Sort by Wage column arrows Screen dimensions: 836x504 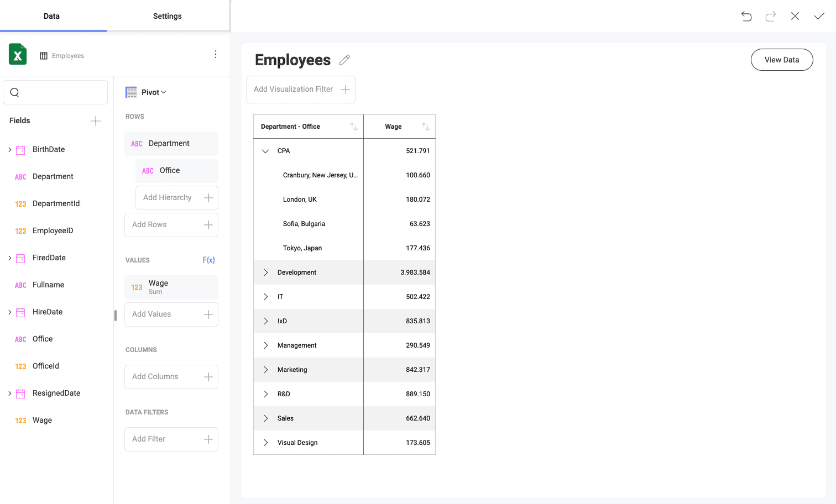click(x=426, y=127)
